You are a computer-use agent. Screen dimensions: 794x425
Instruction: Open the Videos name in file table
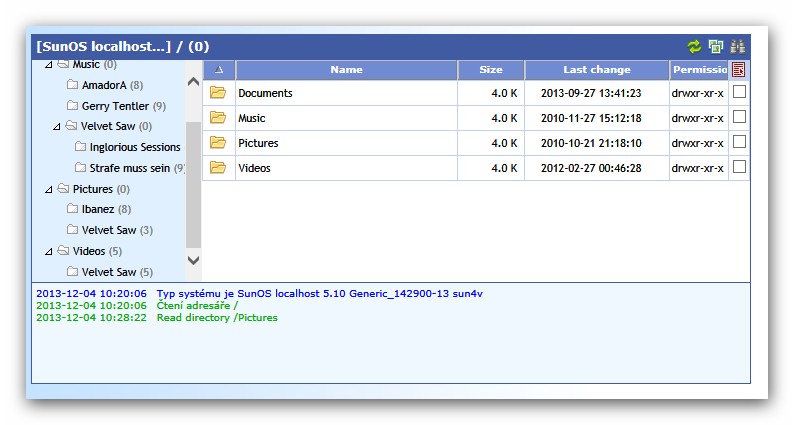254,168
